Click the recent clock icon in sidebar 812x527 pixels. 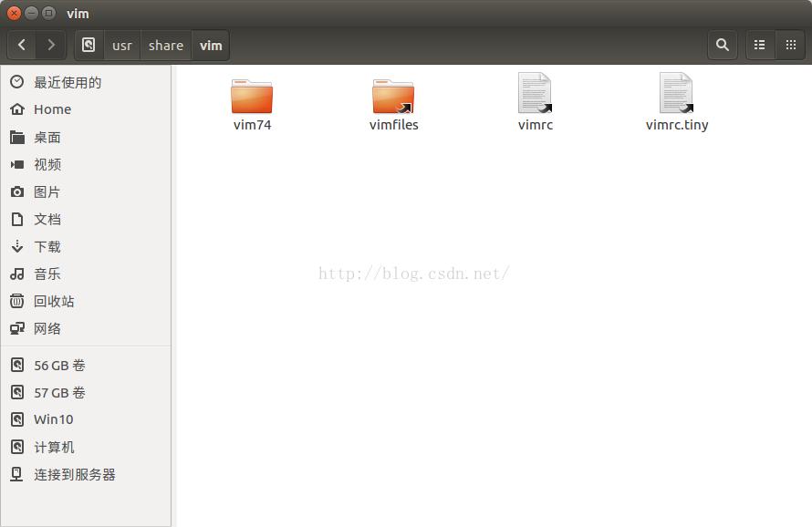coord(17,82)
